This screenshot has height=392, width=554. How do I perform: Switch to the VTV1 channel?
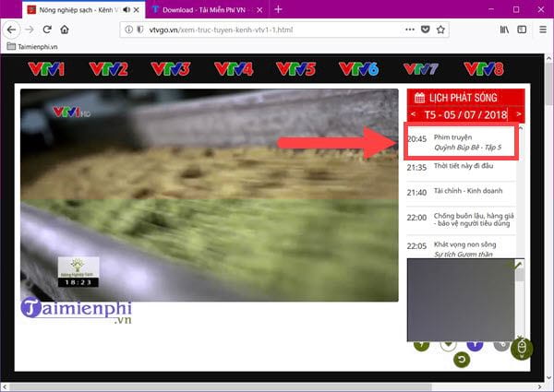46,69
